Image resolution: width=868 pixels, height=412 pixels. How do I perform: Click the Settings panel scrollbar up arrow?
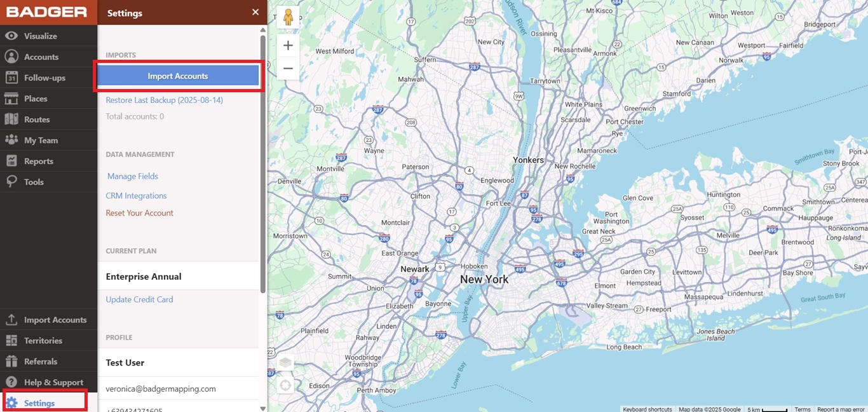coord(263,30)
